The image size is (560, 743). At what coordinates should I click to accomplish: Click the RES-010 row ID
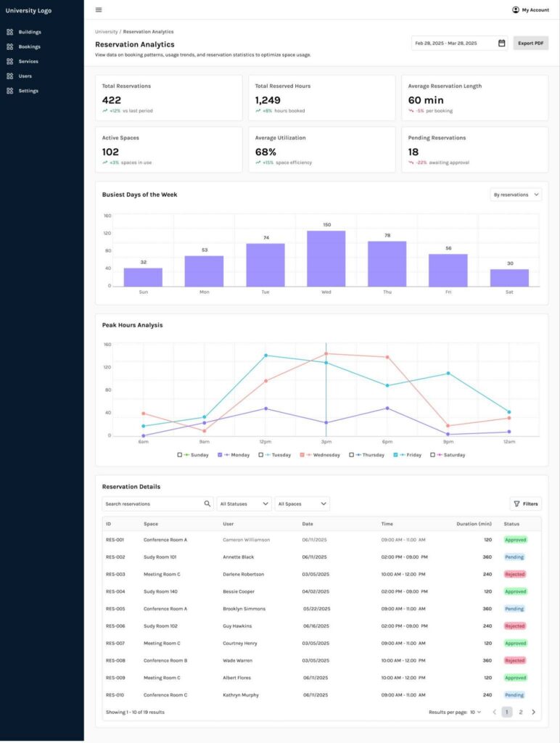115,695
